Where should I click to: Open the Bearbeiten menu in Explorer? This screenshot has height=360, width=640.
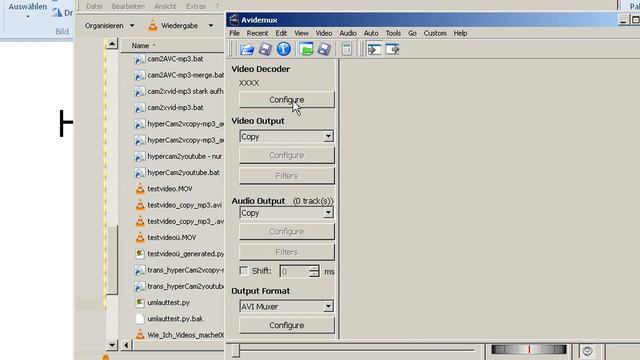coord(128,6)
